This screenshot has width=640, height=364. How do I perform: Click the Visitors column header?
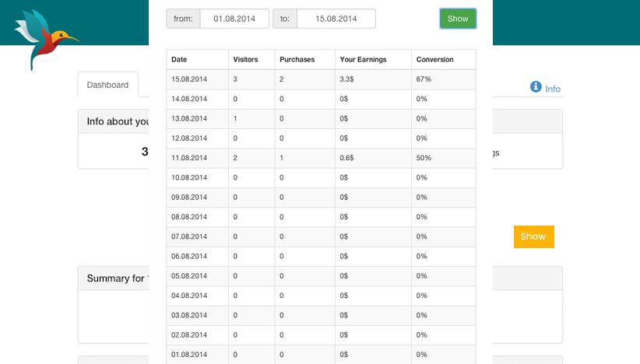[245, 60]
